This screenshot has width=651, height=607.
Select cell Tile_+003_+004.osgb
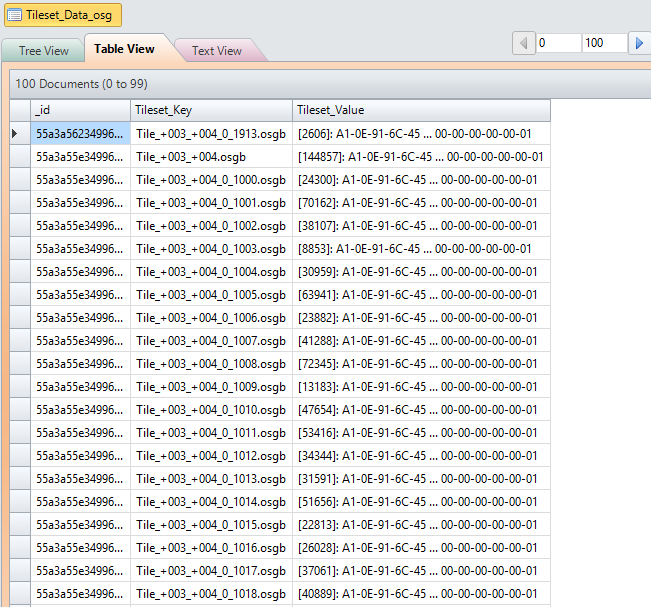(x=212, y=157)
